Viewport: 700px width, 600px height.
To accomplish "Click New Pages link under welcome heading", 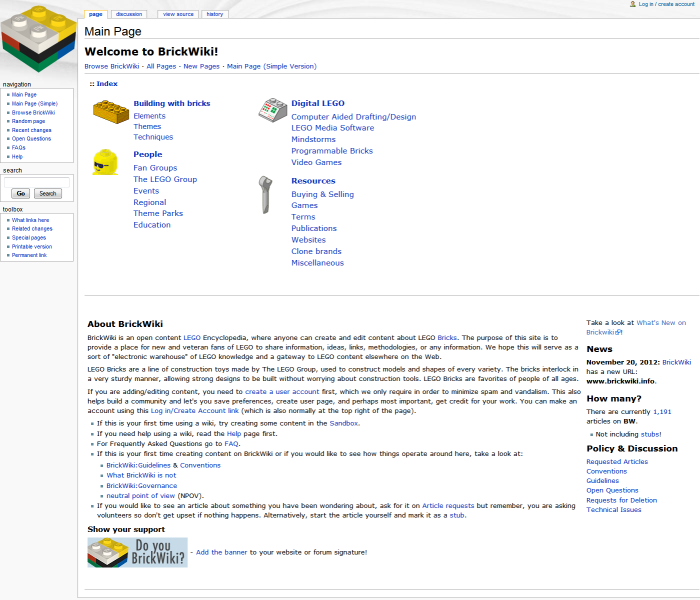I will click(201, 66).
